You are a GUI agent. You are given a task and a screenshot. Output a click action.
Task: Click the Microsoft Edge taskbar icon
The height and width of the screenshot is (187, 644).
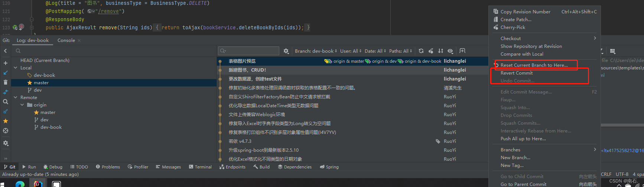(20, 184)
